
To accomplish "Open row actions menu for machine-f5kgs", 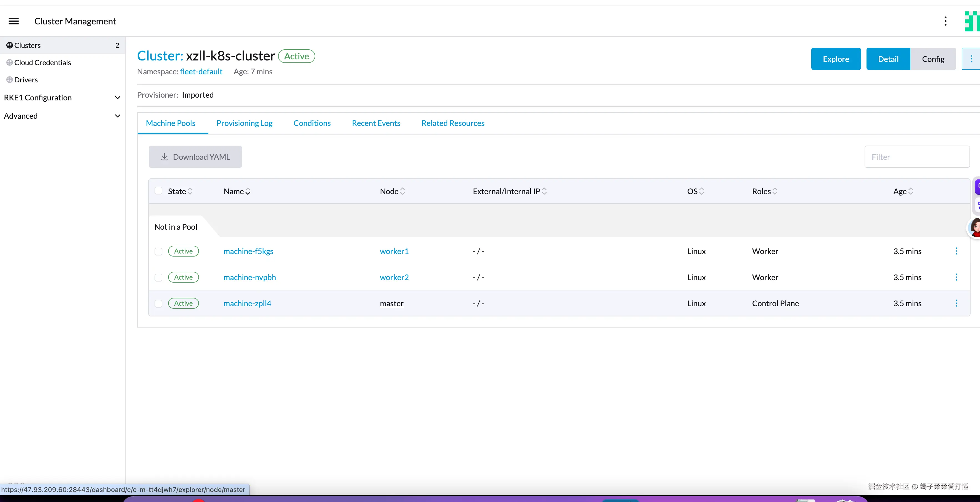I will pos(956,251).
